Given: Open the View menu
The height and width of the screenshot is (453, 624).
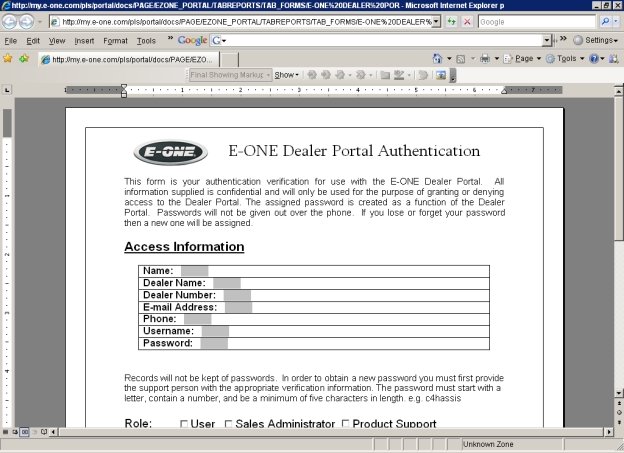Looking at the screenshot, I should 57,41.
